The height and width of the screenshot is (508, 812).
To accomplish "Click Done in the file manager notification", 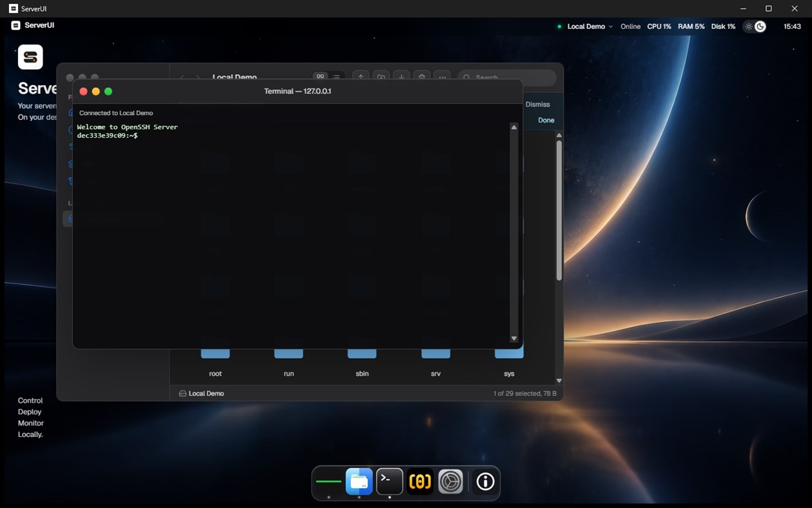I will pos(546,120).
